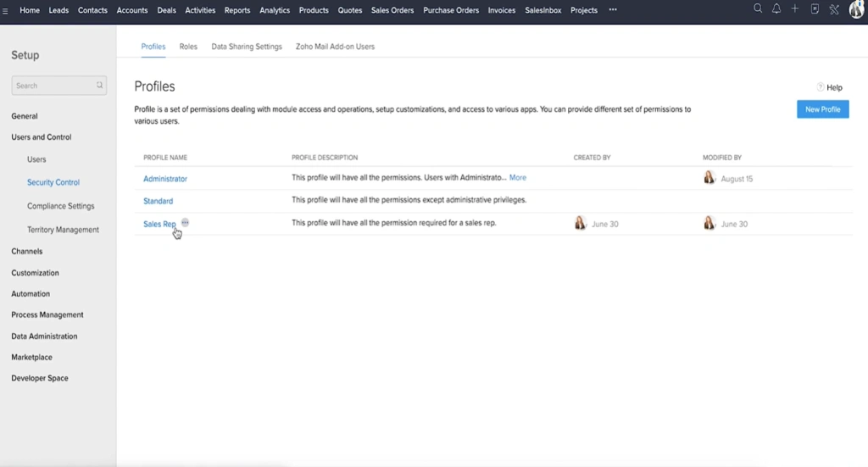Expand the Channels section
This screenshot has height=467, width=868.
pos(26,251)
